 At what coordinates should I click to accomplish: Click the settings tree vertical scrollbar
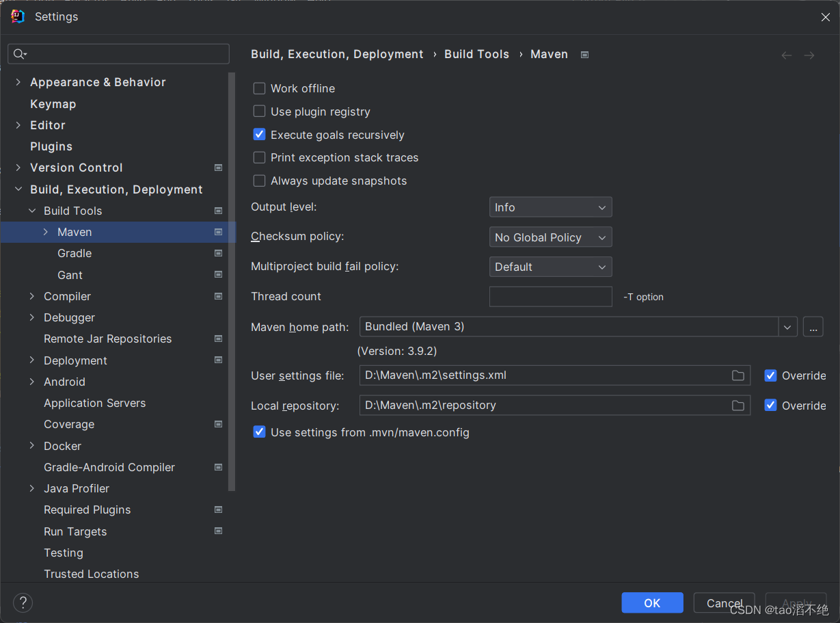[232, 282]
